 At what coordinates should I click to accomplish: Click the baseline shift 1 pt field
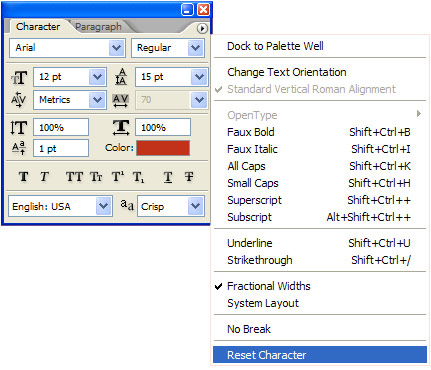tap(61, 148)
